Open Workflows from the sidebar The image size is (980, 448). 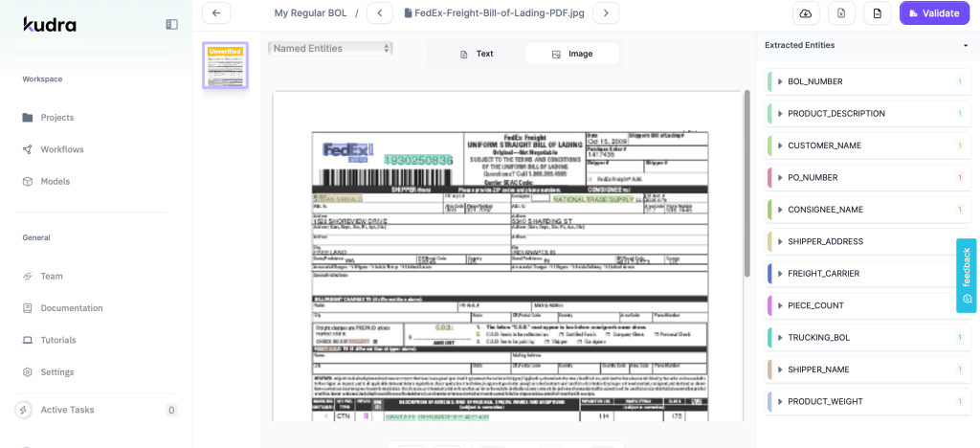(x=61, y=149)
